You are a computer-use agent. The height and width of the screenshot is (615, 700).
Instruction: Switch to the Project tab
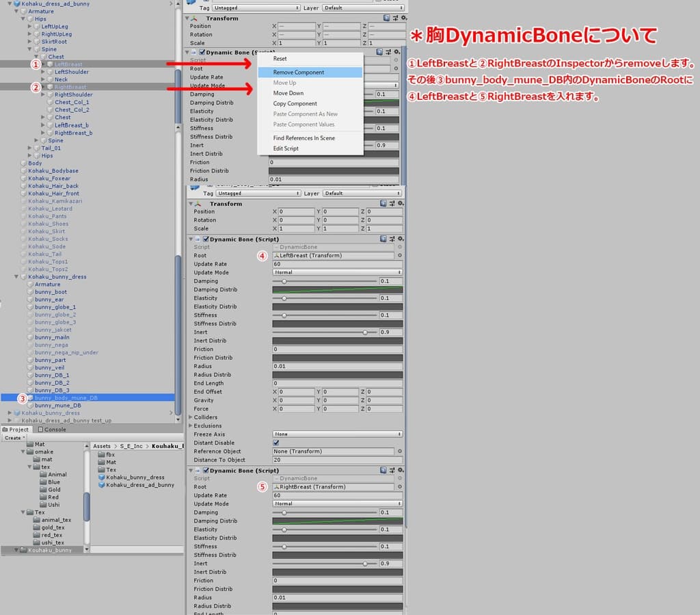[16, 429]
